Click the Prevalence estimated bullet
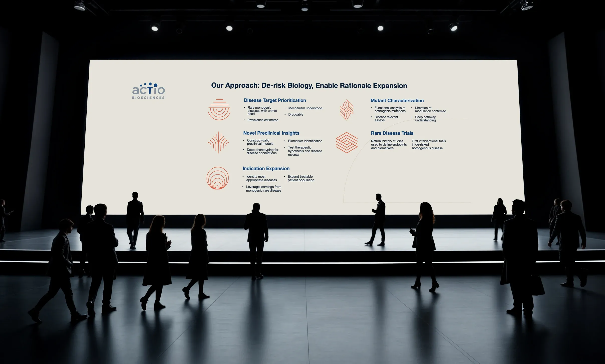This screenshot has width=605, height=364. point(263,120)
